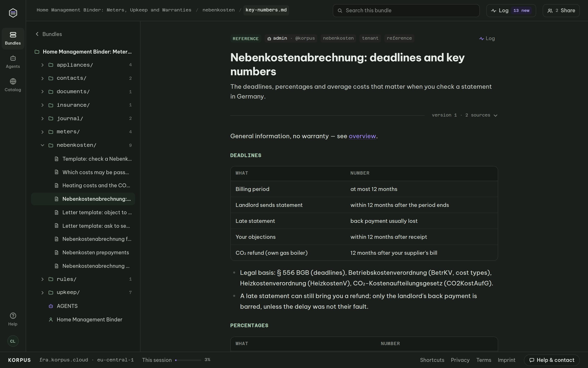Click the session usage progress bar

[x=188, y=360]
